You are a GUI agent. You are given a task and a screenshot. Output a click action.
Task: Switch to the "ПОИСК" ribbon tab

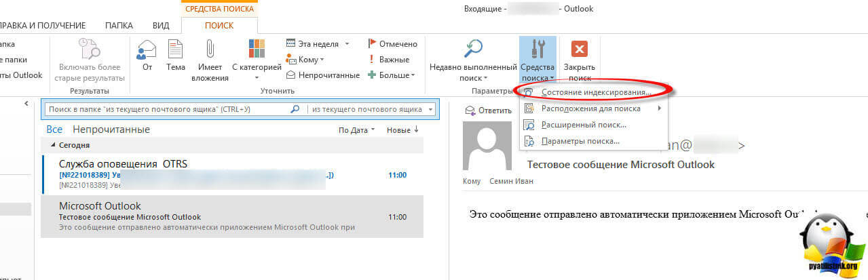219,25
